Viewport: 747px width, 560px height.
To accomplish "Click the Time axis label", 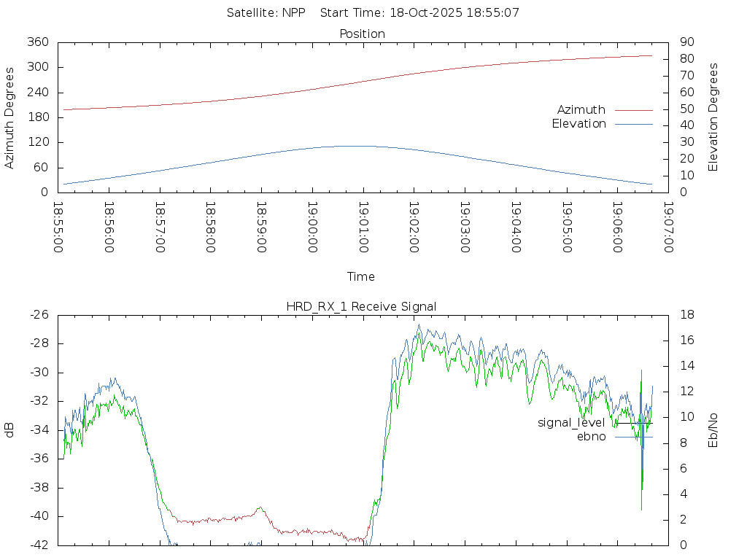I will click(x=361, y=277).
